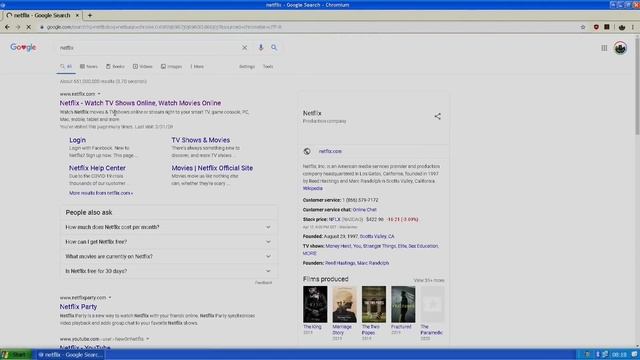Image resolution: width=640 pixels, height=360 pixels.
Task: Open search Settings
Action: click(247, 67)
